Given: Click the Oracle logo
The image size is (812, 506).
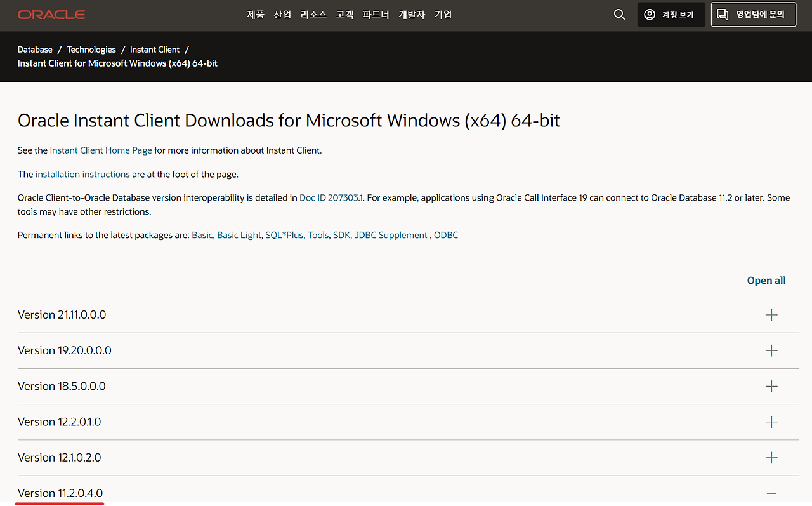Looking at the screenshot, I should coord(51,15).
